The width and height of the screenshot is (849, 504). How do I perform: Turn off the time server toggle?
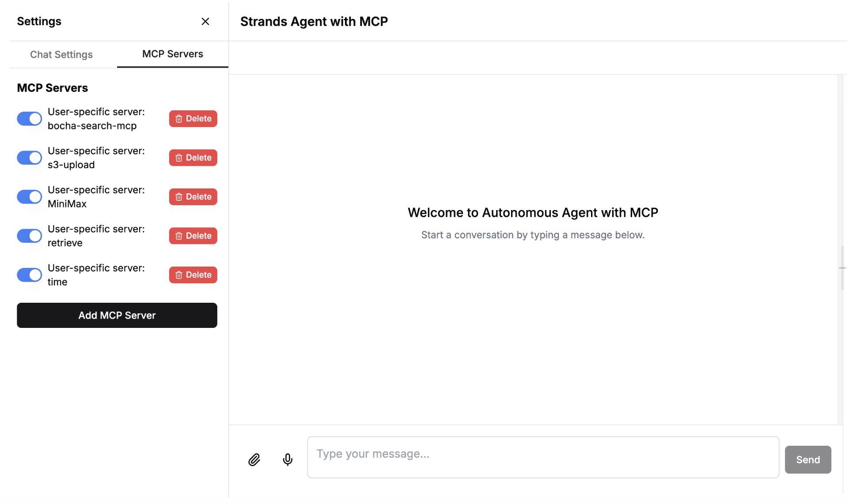point(30,275)
